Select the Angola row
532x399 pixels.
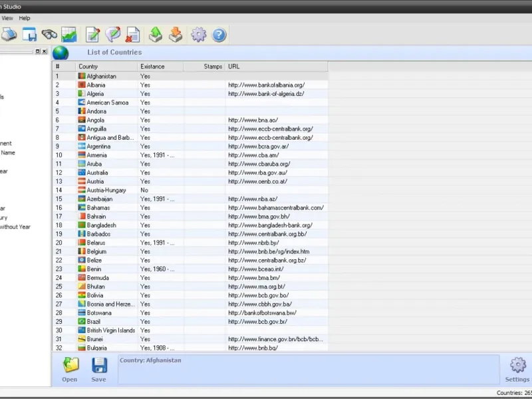pyautogui.click(x=190, y=120)
